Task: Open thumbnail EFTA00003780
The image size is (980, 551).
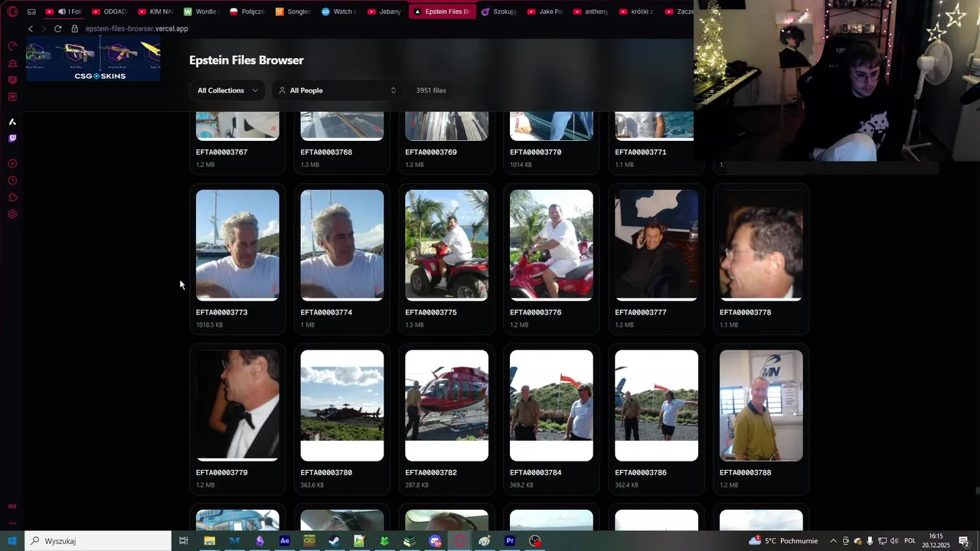Action: (342, 406)
